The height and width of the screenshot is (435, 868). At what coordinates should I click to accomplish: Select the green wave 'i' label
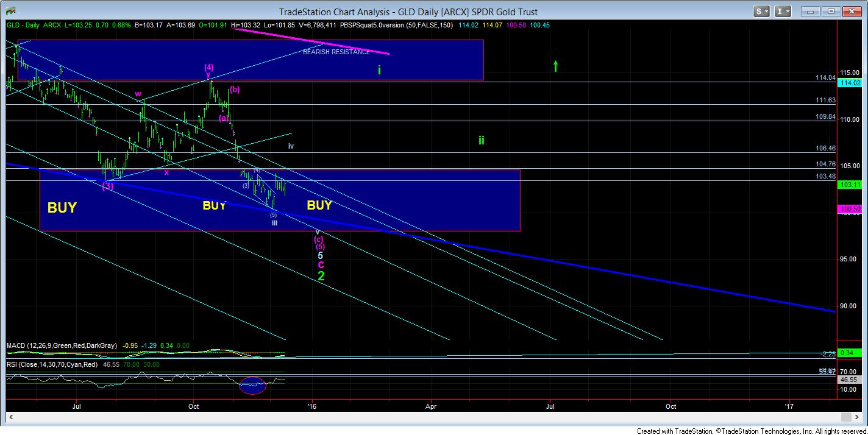coord(379,70)
